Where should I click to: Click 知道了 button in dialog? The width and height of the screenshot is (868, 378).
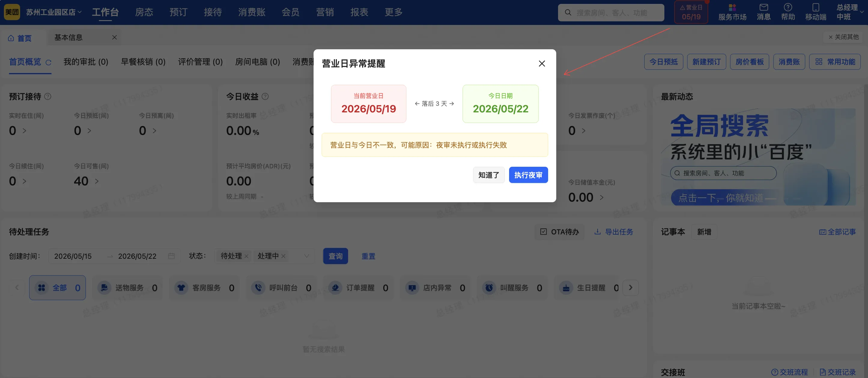click(489, 175)
